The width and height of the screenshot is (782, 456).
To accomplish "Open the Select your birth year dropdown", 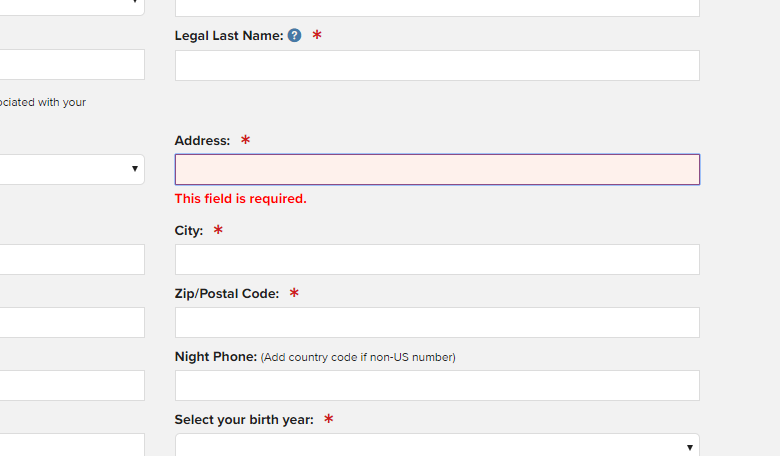I will point(437,446).
